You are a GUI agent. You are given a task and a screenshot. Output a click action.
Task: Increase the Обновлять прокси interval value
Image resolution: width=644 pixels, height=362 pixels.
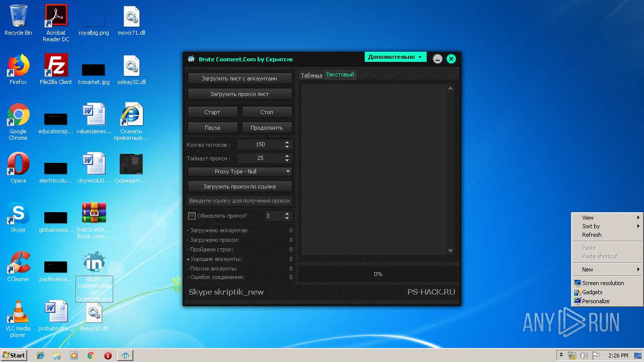coord(287,214)
